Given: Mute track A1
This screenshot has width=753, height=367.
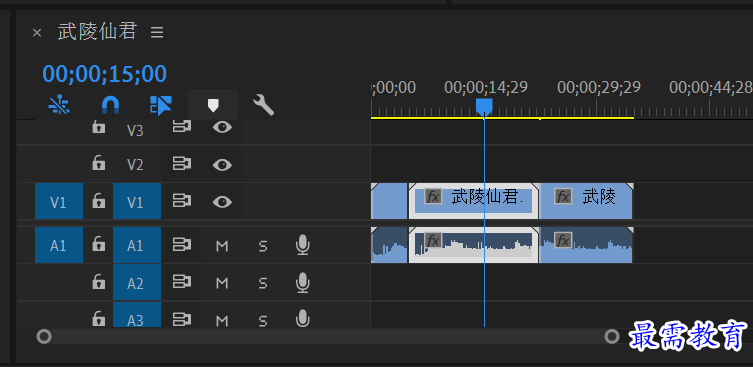Looking at the screenshot, I should tap(222, 246).
